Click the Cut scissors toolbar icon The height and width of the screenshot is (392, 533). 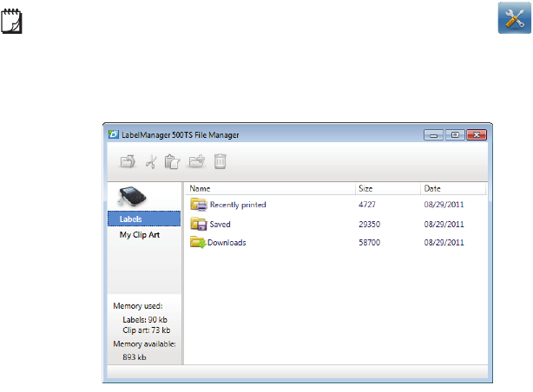coord(151,161)
